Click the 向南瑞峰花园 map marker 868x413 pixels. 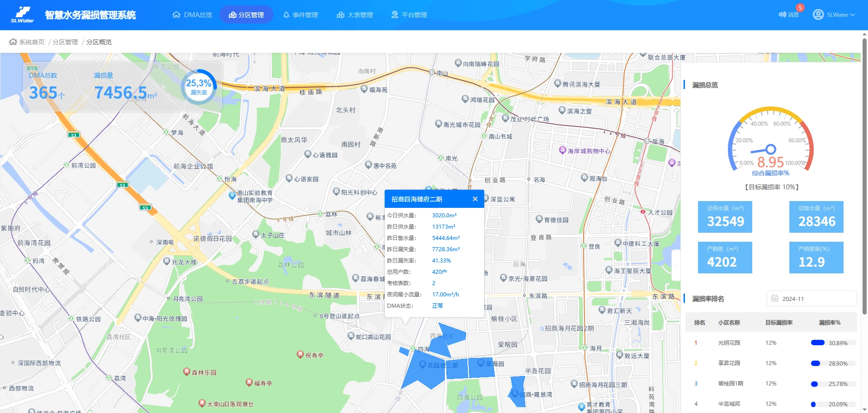(458, 63)
